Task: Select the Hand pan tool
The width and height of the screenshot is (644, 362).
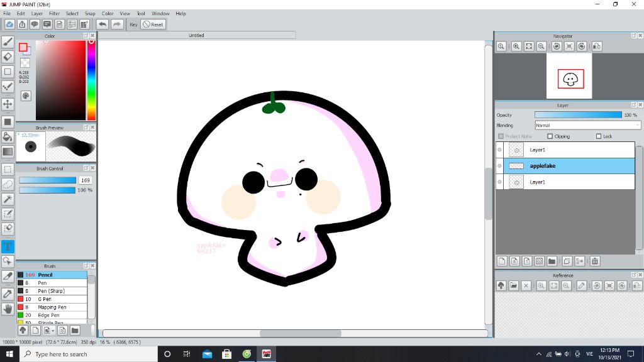Action: coord(8,309)
